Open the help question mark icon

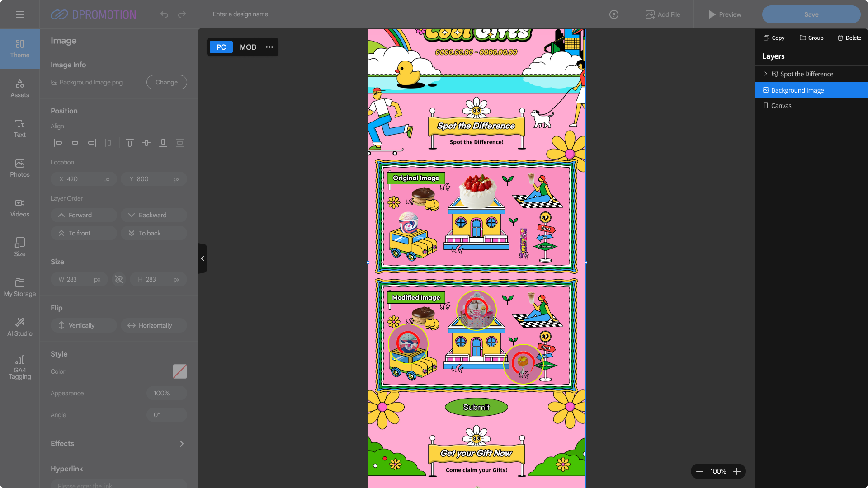pyautogui.click(x=613, y=14)
